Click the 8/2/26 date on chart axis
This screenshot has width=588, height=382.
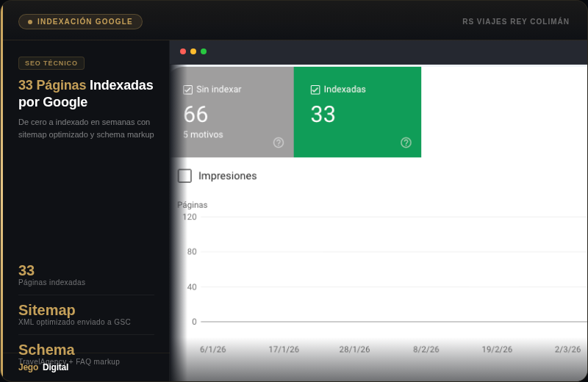(x=426, y=350)
